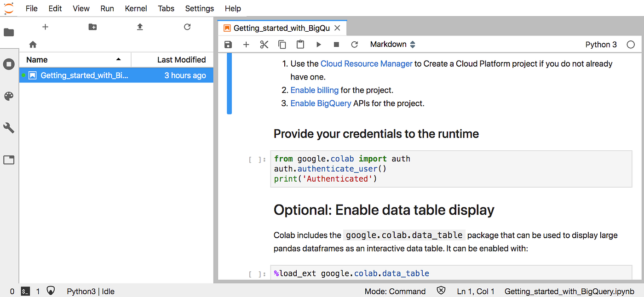Restart the kernel via the refresh icon

coord(354,44)
